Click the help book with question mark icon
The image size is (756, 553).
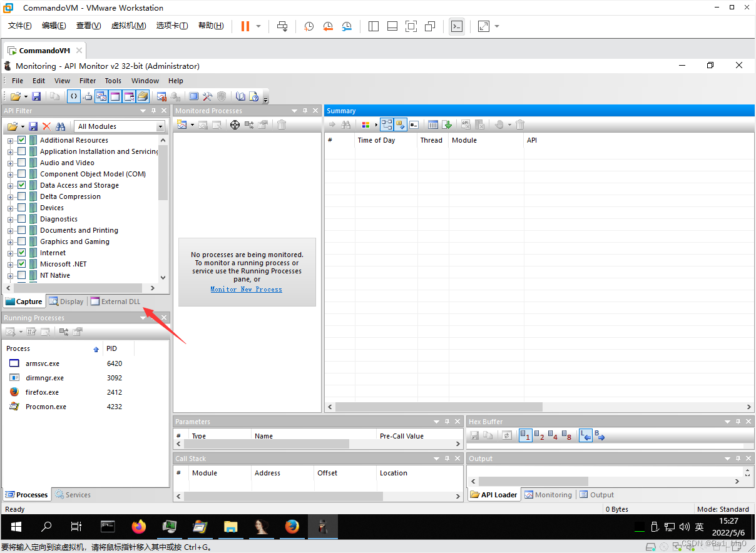tap(253, 96)
